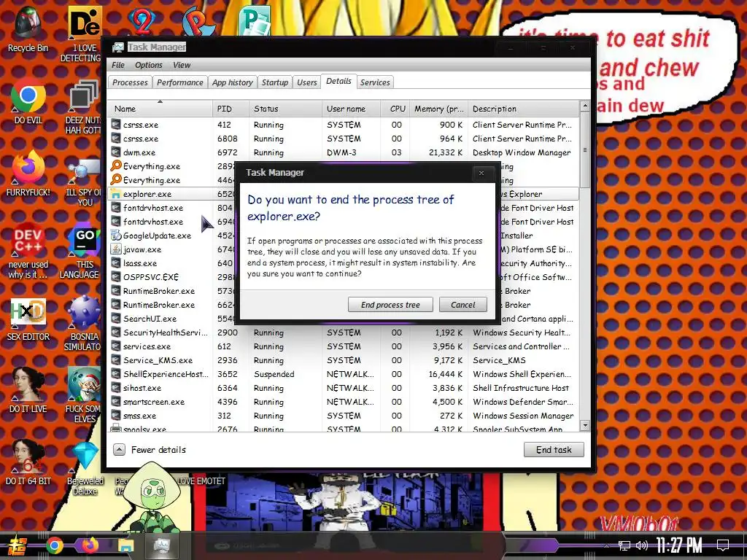Open BOSNIA SIMULATOR minesweeper icon

click(83, 324)
